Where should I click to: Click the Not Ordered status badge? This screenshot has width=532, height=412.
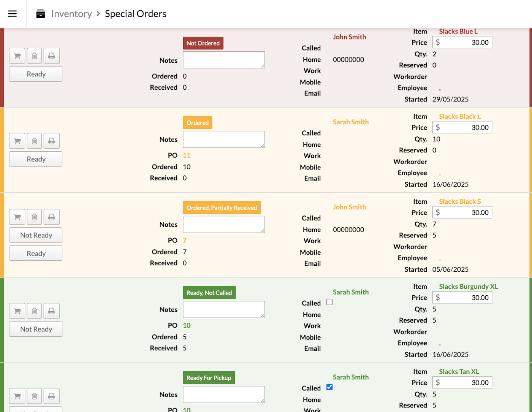coord(203,43)
